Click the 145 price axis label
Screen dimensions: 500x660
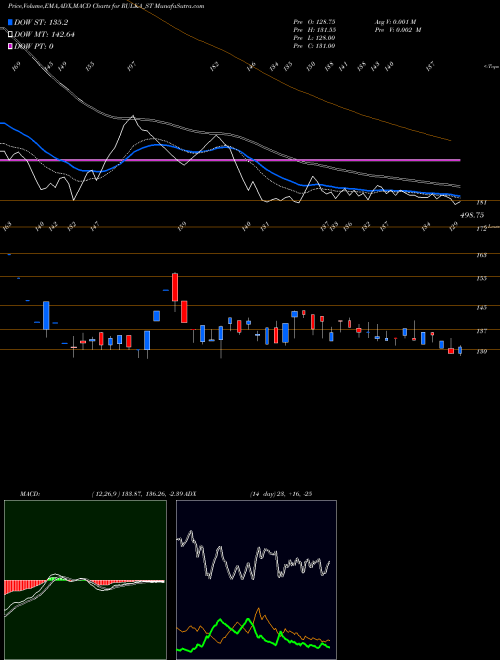[481, 308]
